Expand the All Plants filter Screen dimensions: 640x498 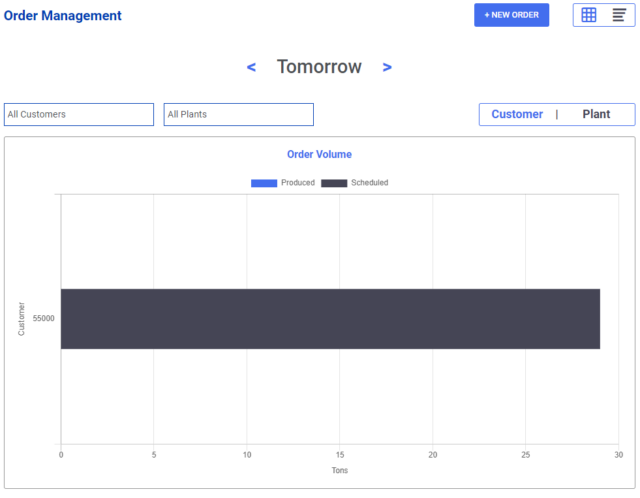[239, 115]
